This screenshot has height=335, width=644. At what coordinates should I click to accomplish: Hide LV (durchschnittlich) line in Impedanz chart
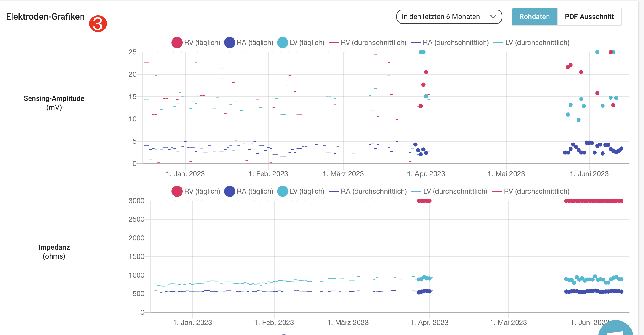[449, 191]
